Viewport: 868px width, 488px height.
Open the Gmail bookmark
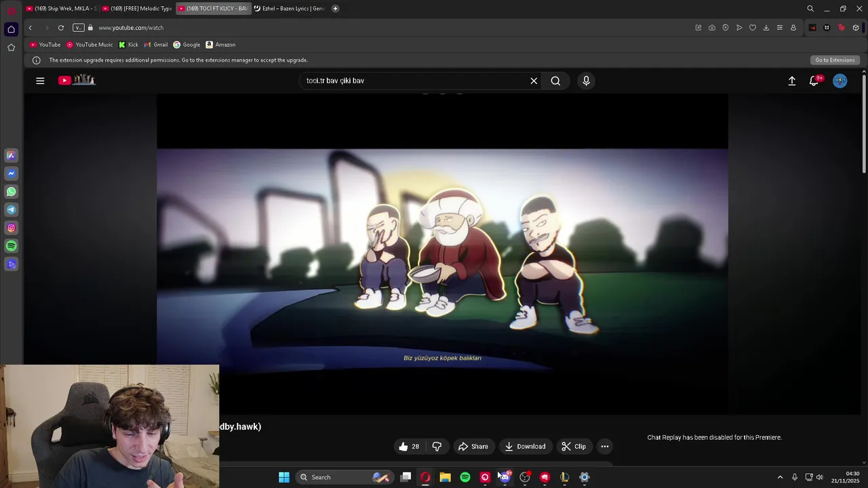pyautogui.click(x=156, y=45)
